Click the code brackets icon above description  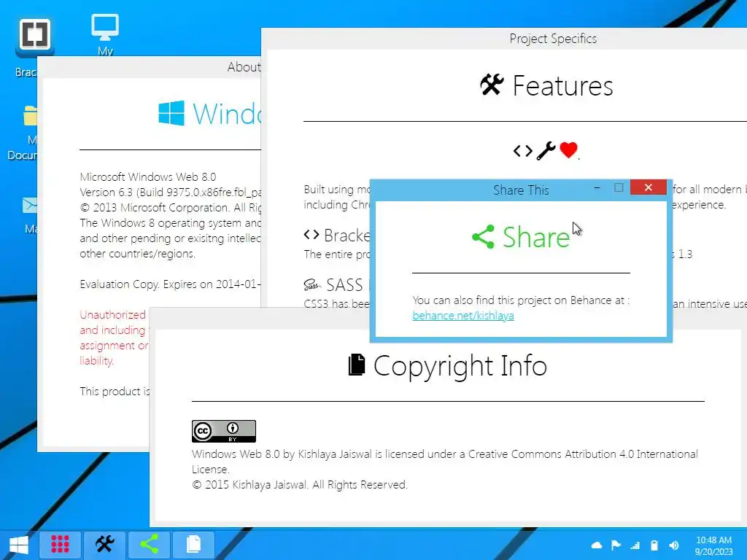522,151
